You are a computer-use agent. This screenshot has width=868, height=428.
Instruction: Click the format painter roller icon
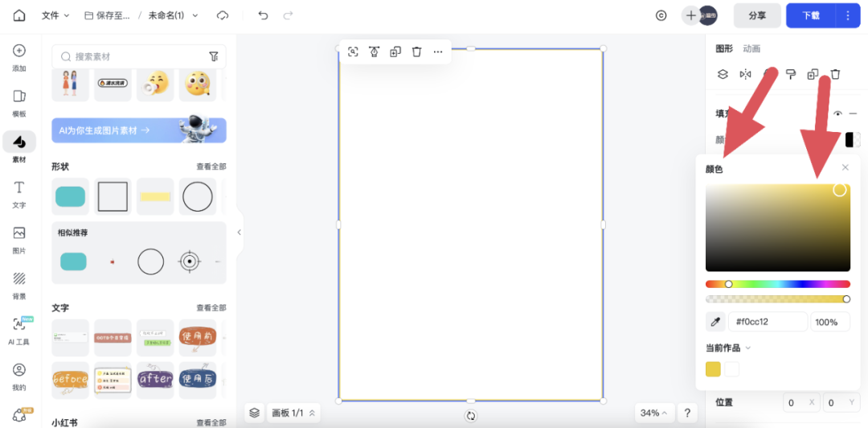click(791, 74)
